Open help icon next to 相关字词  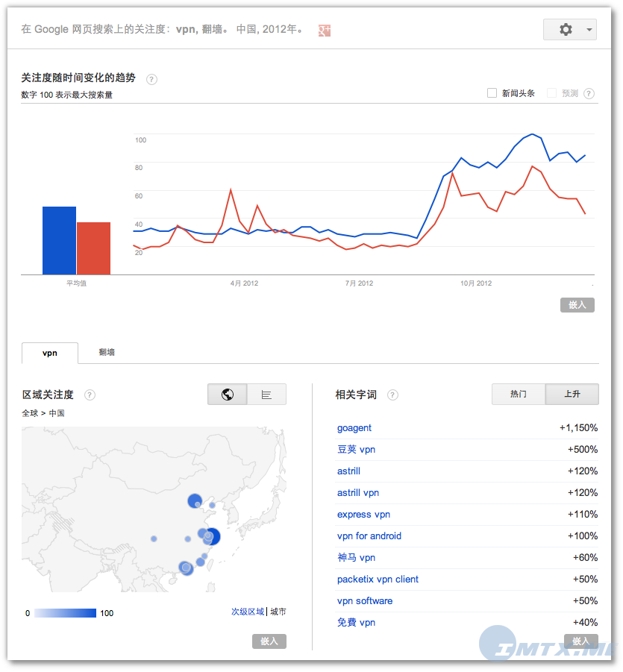(x=392, y=395)
